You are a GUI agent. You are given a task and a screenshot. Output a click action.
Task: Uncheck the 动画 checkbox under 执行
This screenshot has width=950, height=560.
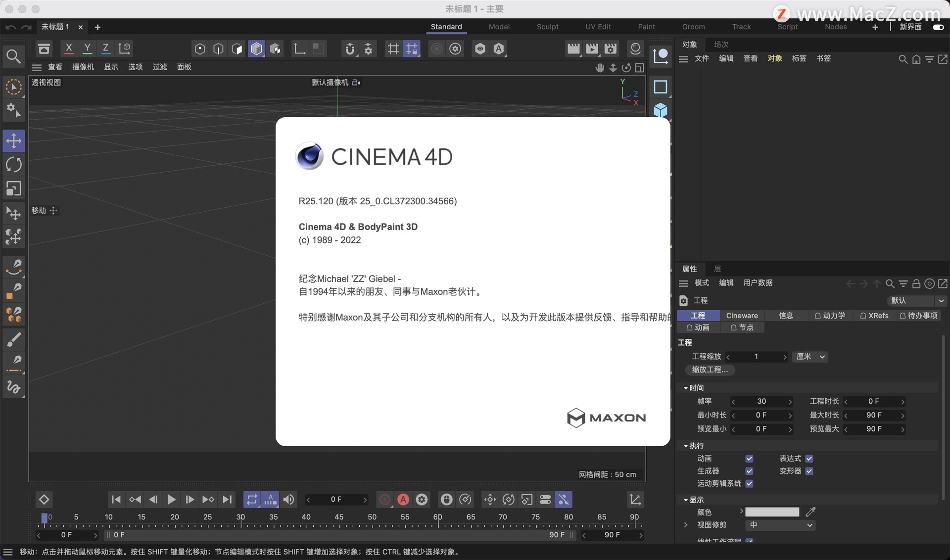click(749, 459)
